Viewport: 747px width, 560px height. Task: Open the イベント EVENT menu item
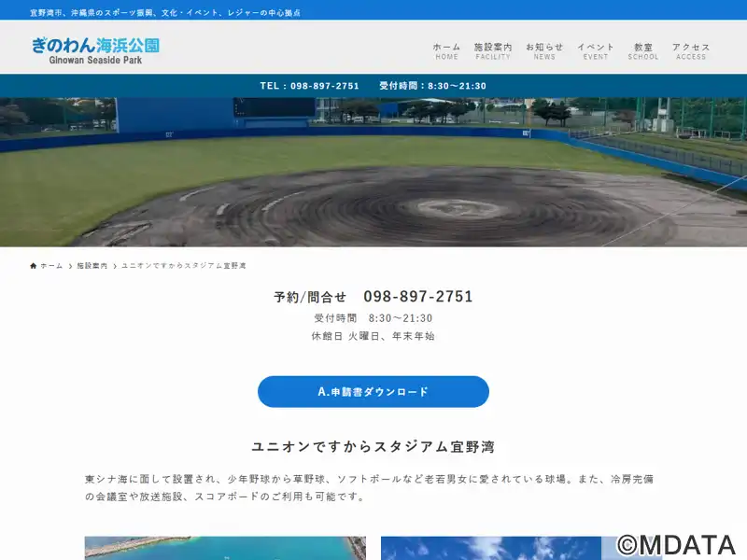[x=596, y=51]
